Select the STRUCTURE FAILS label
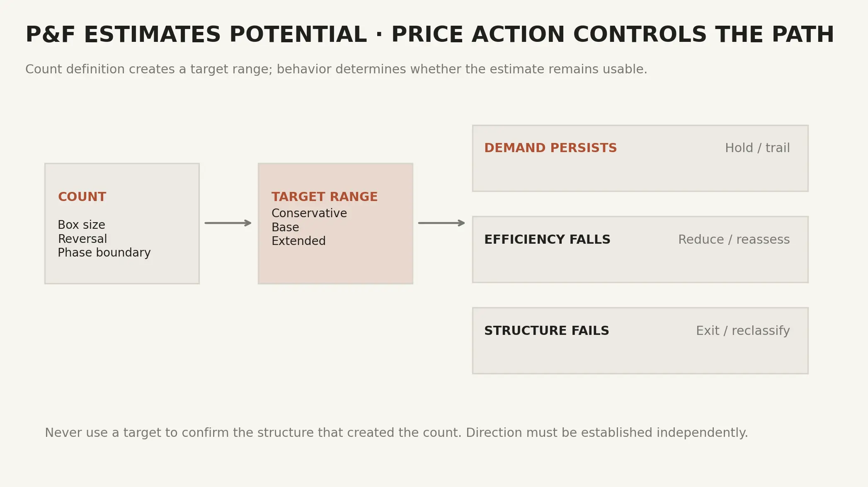This screenshot has height=487, width=868. click(547, 331)
